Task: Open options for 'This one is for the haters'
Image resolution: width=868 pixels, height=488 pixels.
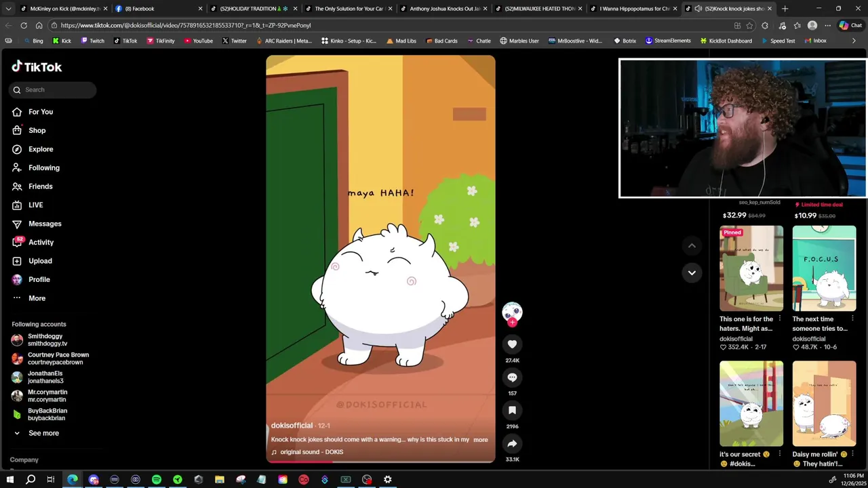Action: coord(779,319)
